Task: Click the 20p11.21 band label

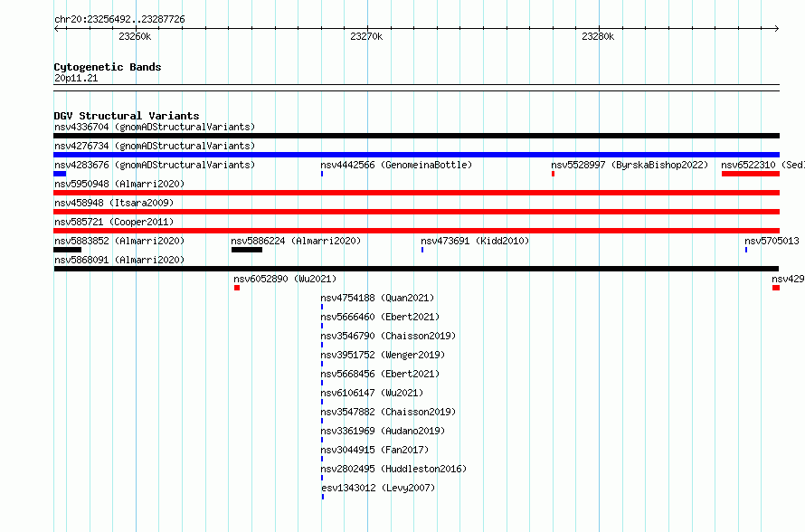Action: click(76, 78)
